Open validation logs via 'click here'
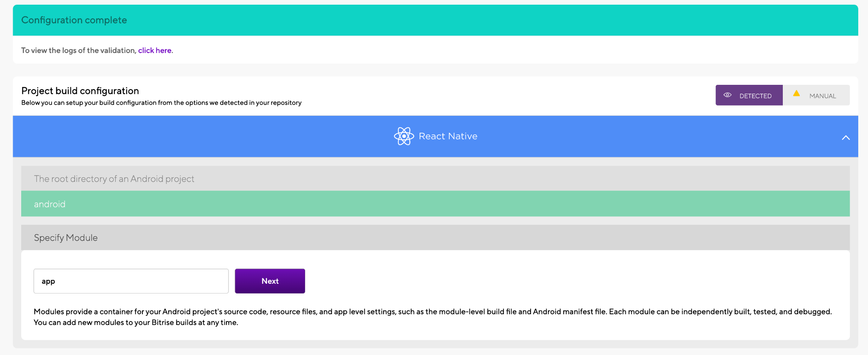Image resolution: width=868 pixels, height=355 pixels. (155, 50)
